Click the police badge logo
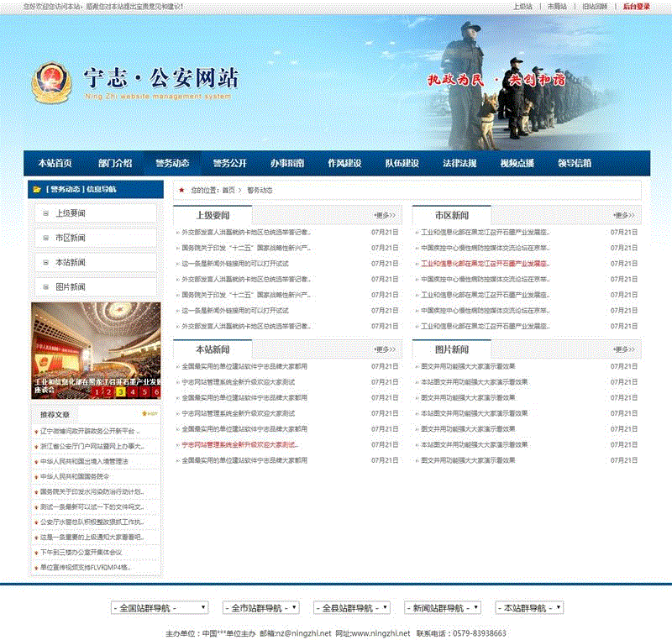The height and width of the screenshot is (640, 672). 51,82
